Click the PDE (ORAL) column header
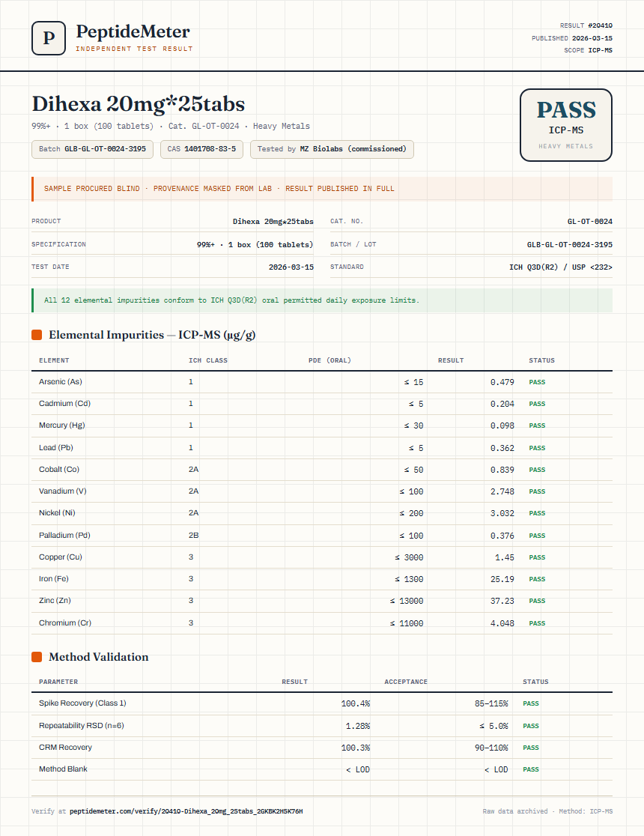This screenshot has width=644, height=836. coord(329,360)
